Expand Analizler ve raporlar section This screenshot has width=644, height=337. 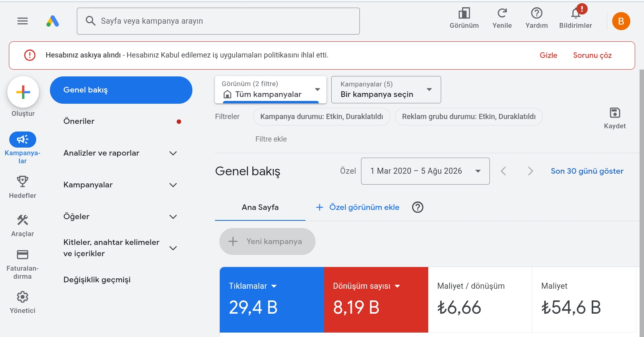point(173,153)
